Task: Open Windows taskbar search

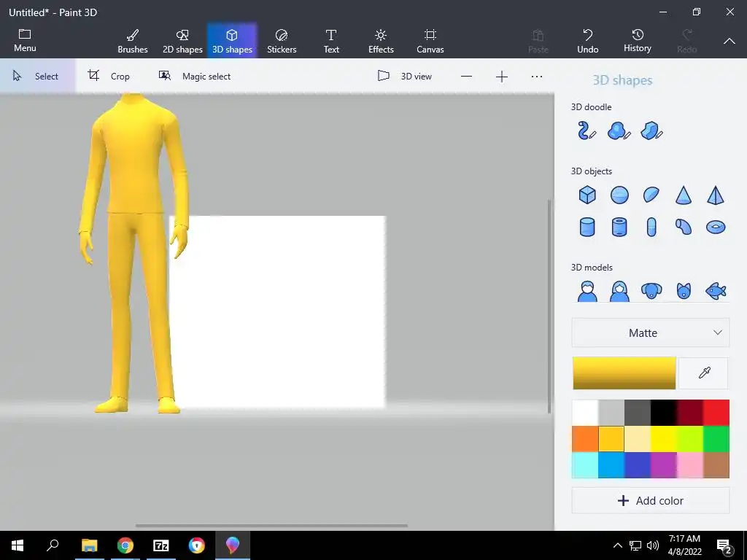Action: click(53, 545)
